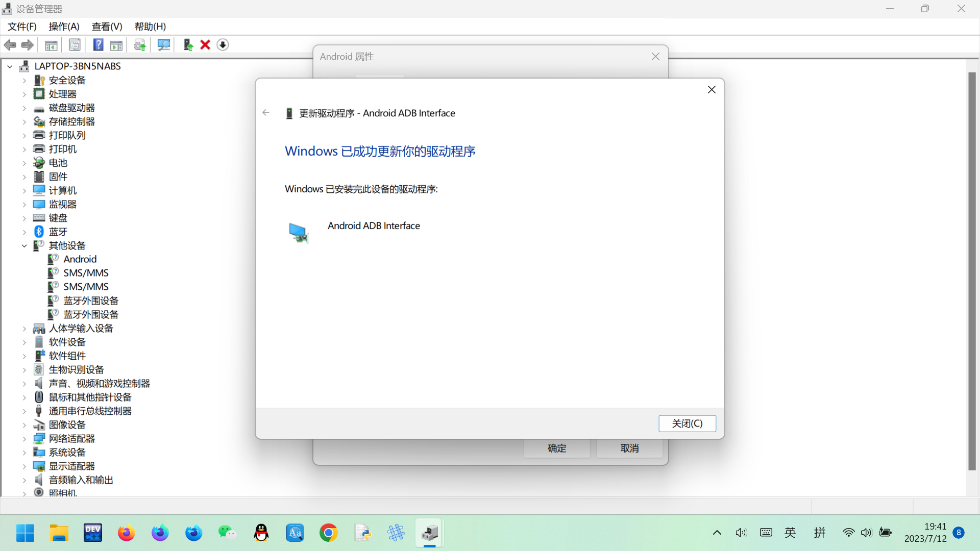Collapse the LAPTOP-3BN5NABS root node

(x=10, y=66)
